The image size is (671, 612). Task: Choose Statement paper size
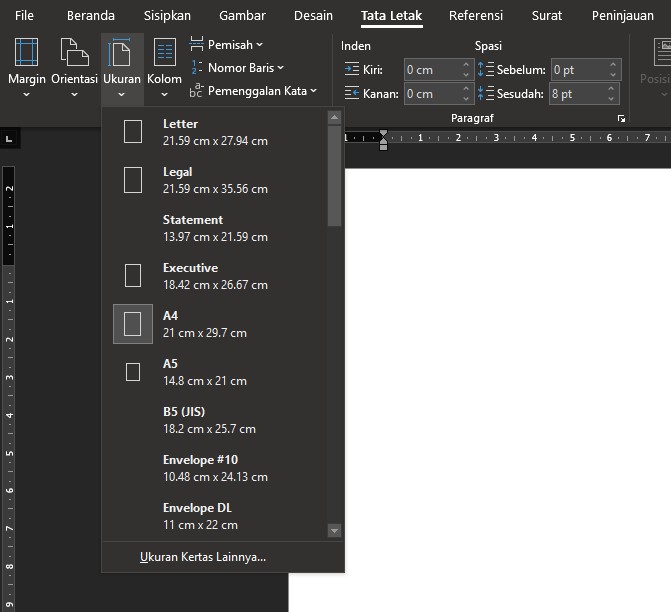[214, 228]
